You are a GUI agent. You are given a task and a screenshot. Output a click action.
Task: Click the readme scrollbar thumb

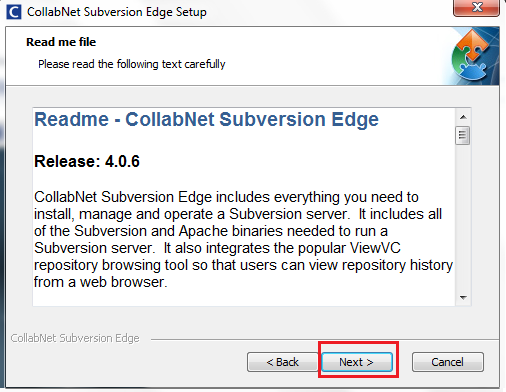pos(462,135)
